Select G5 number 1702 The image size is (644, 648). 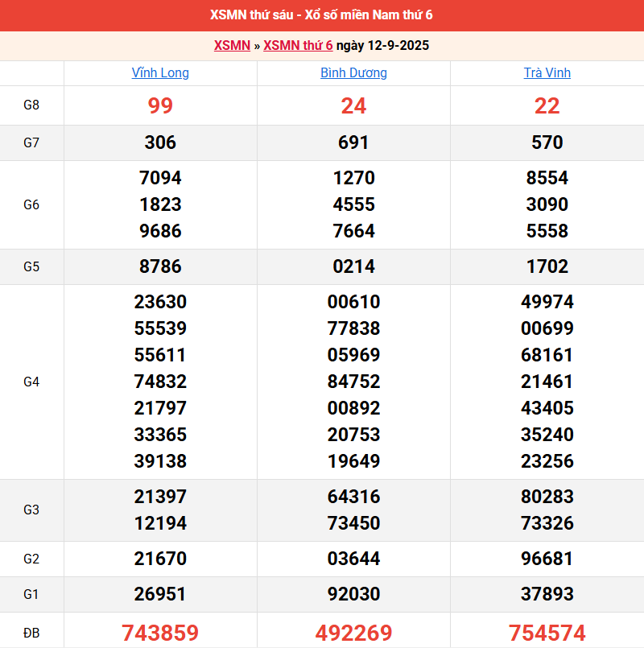coord(547,266)
